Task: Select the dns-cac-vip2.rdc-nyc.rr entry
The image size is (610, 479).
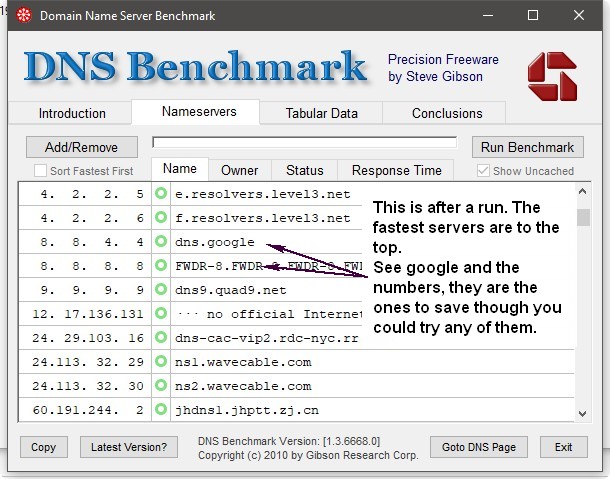Action: 266,338
